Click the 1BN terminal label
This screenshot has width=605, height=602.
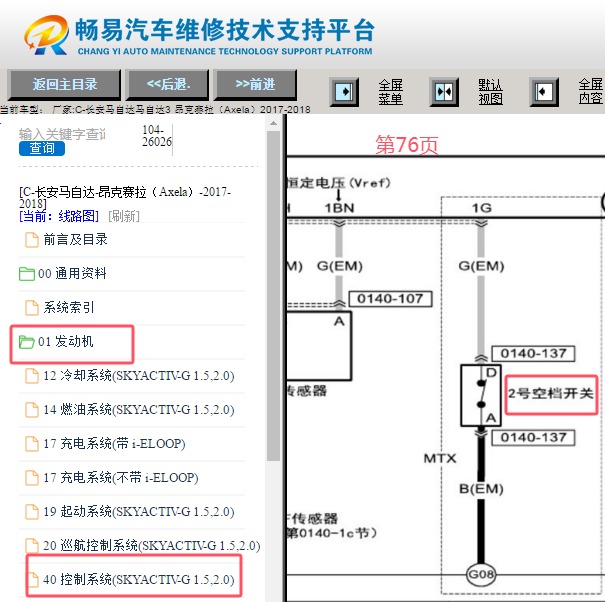click(x=339, y=208)
